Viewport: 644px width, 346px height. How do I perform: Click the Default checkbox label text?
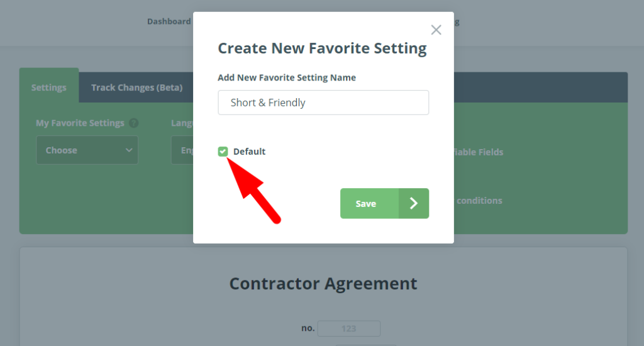249,152
